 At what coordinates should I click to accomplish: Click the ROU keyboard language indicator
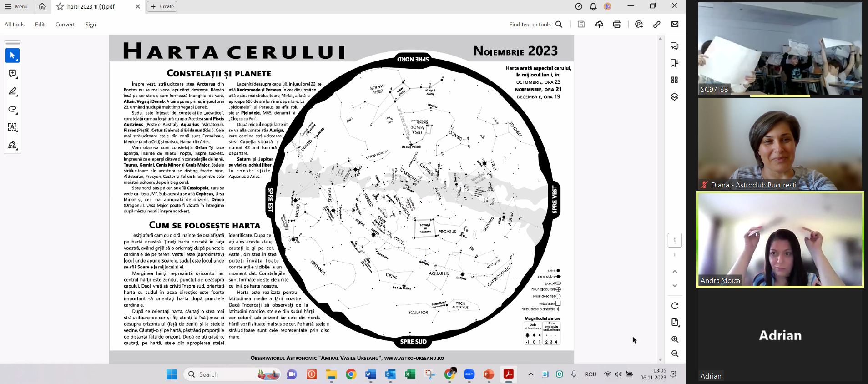point(590,374)
